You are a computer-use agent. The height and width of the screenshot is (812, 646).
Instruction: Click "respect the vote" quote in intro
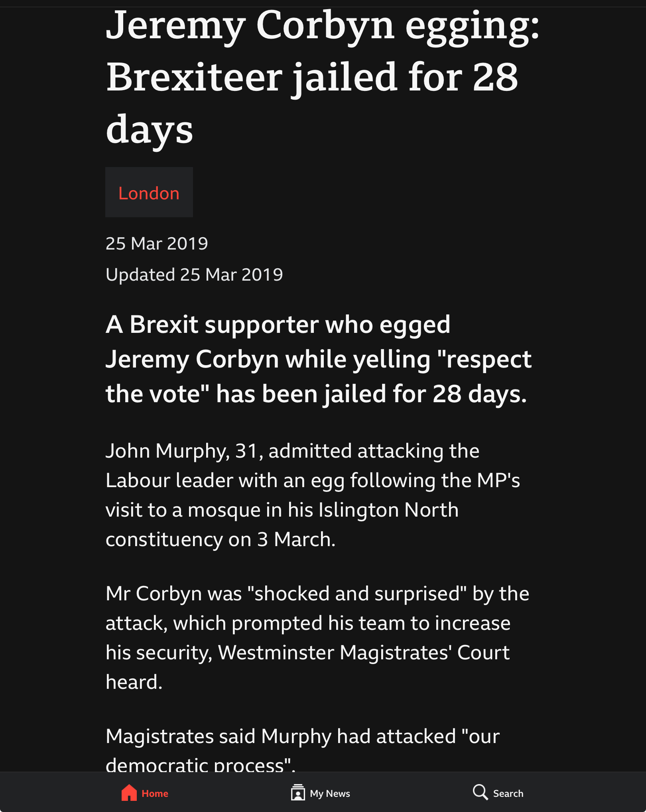pos(319,377)
